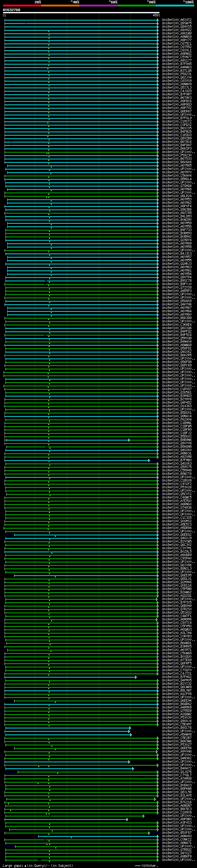197x868 pixels.
Task: Select the UniRef100_Q4GXK3 label
Action: tap(176, 464)
